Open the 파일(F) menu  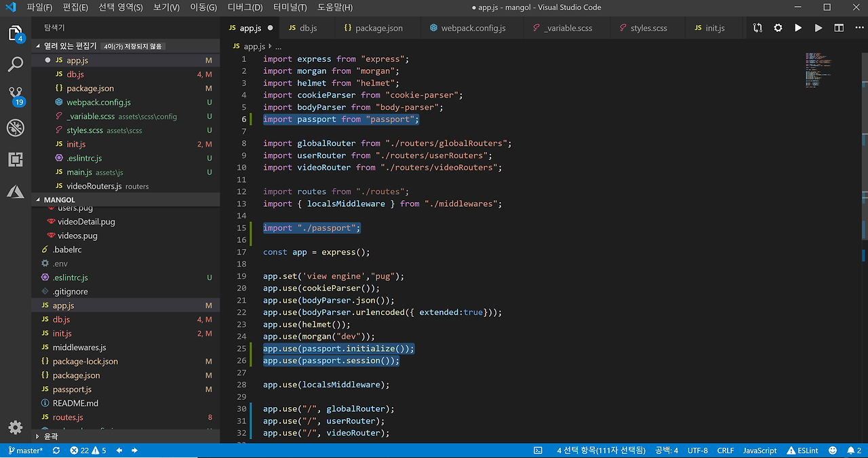(x=40, y=7)
